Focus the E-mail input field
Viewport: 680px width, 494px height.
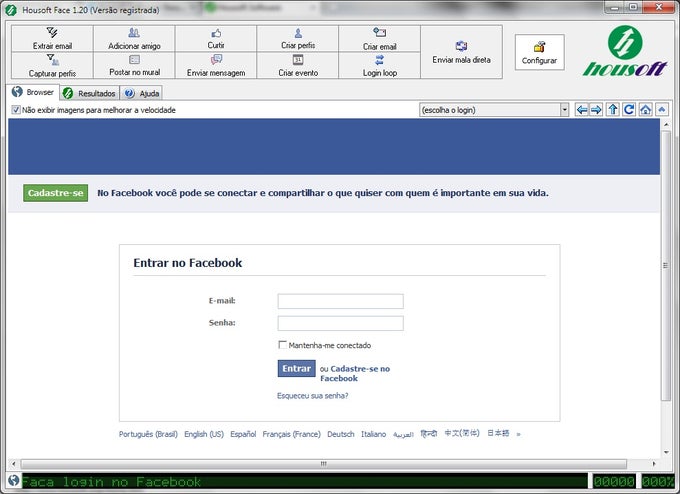pos(340,301)
